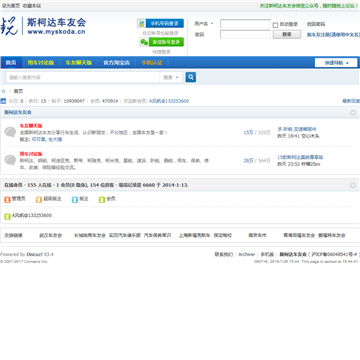
Task: Click the home icon in the breadcrumb
Action: [3, 91]
